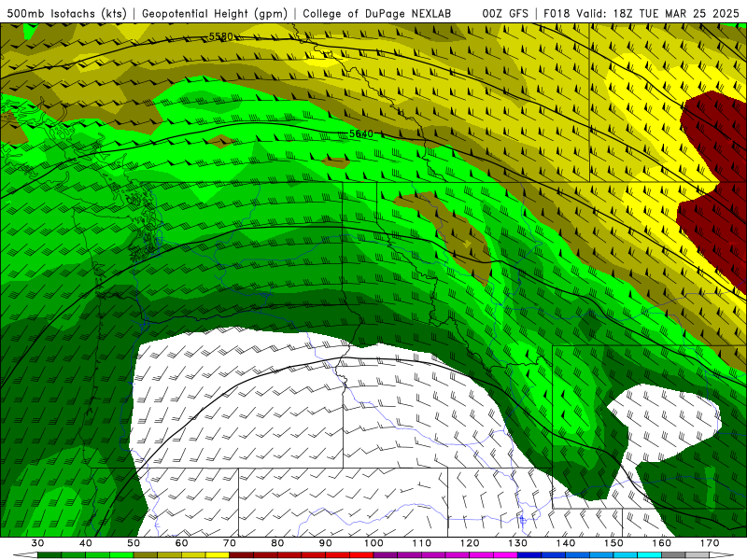Click the 170 knot label on the colorbar
Screen dimensions: 747x560
(x=710, y=543)
